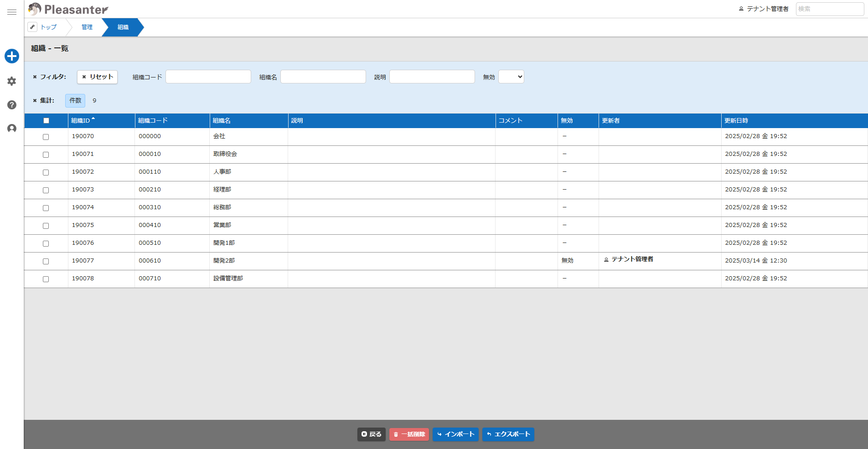Focus the 組織名 filter input field
Screen dimensions: 868x449
coord(323,77)
